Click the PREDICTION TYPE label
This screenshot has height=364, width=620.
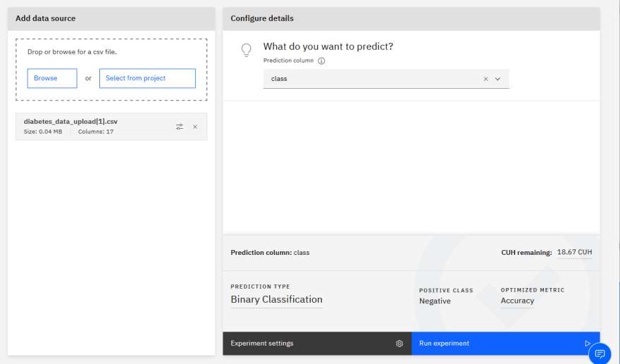coord(260,287)
